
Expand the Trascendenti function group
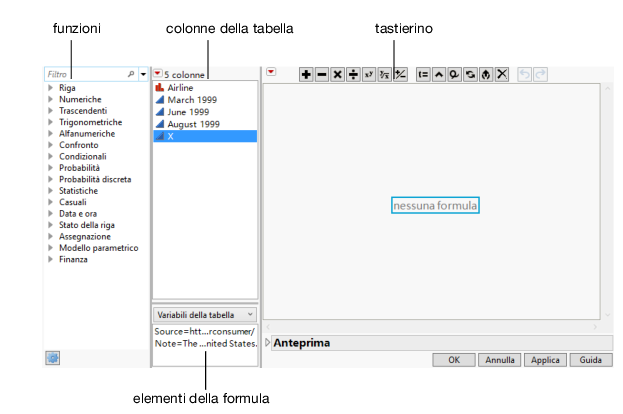[50, 110]
